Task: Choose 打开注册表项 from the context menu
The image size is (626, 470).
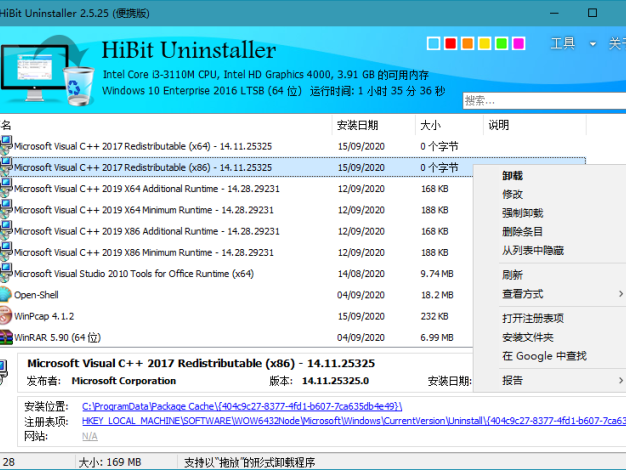Action: pos(533,319)
